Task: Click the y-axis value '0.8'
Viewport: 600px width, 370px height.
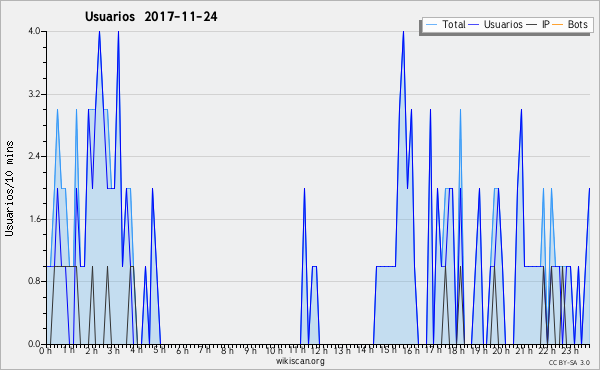Action: (x=34, y=281)
